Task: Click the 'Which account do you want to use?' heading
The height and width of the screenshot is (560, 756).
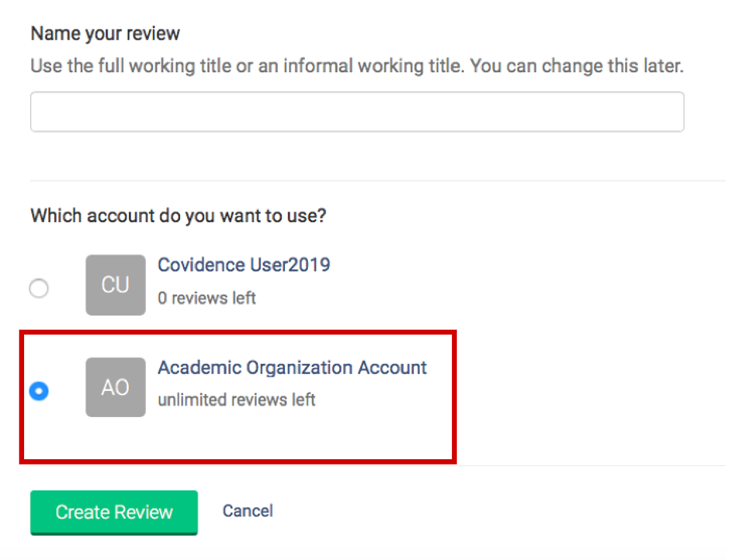Action: (x=179, y=216)
